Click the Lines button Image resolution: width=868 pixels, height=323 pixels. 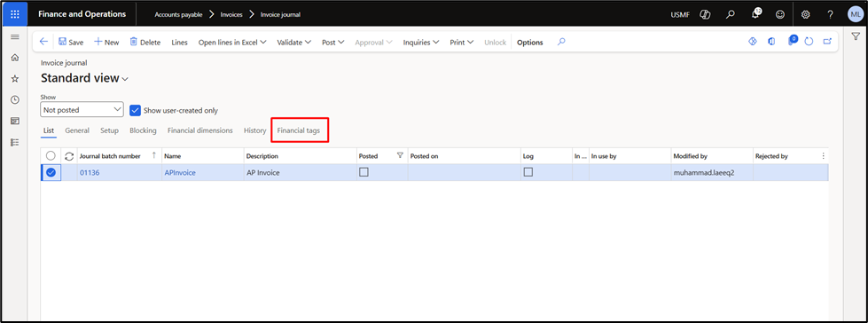[179, 42]
